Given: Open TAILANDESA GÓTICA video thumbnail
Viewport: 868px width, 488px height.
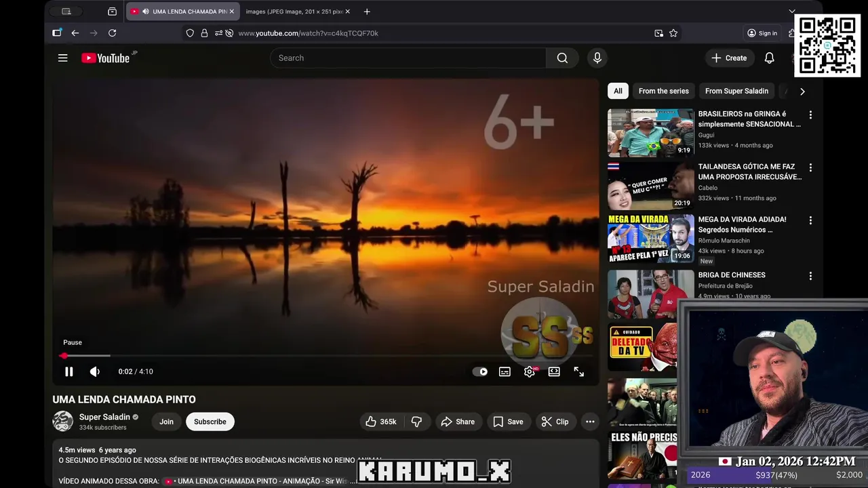Looking at the screenshot, I should (x=651, y=186).
